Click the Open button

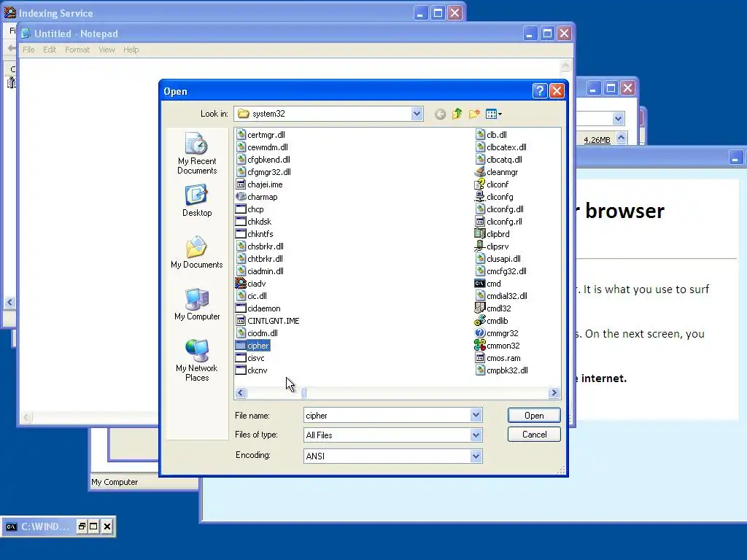pyautogui.click(x=534, y=415)
